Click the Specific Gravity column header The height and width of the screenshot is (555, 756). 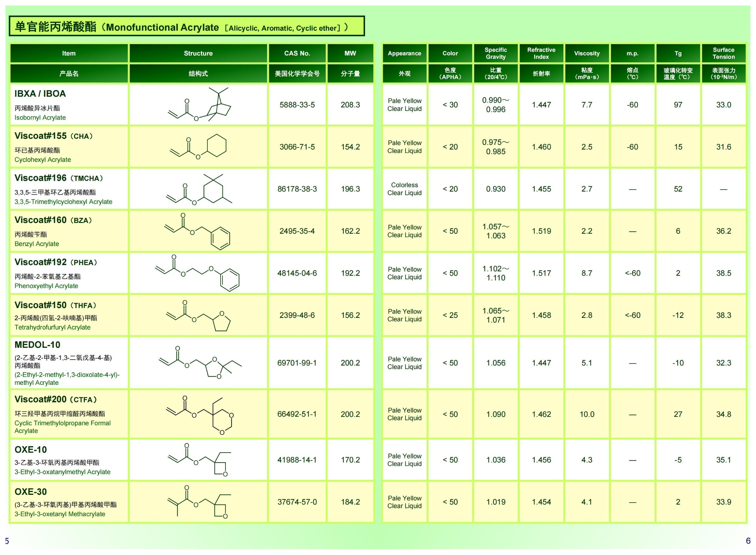[x=496, y=53]
